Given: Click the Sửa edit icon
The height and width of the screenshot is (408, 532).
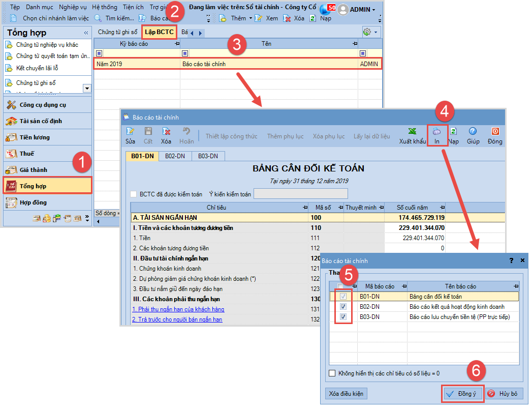Looking at the screenshot, I should tap(131, 132).
